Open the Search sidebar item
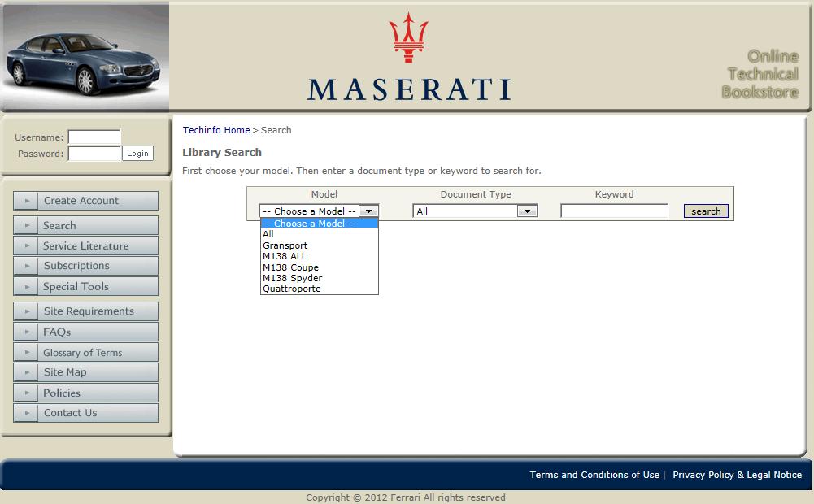The width and height of the screenshot is (814, 504). click(x=85, y=225)
